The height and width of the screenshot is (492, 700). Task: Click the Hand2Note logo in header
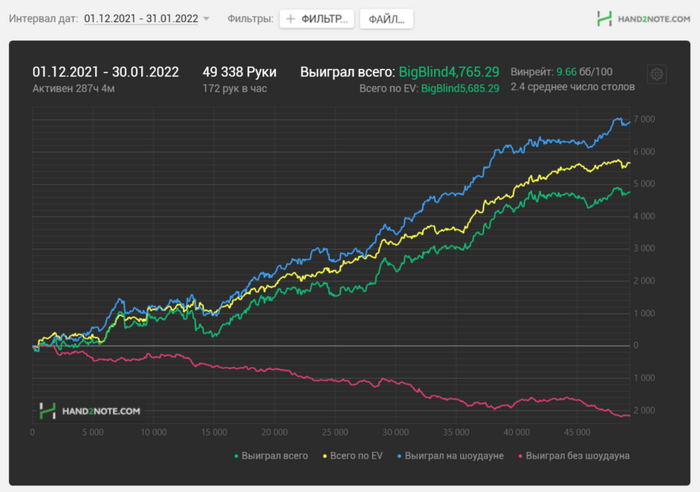pyautogui.click(x=643, y=19)
